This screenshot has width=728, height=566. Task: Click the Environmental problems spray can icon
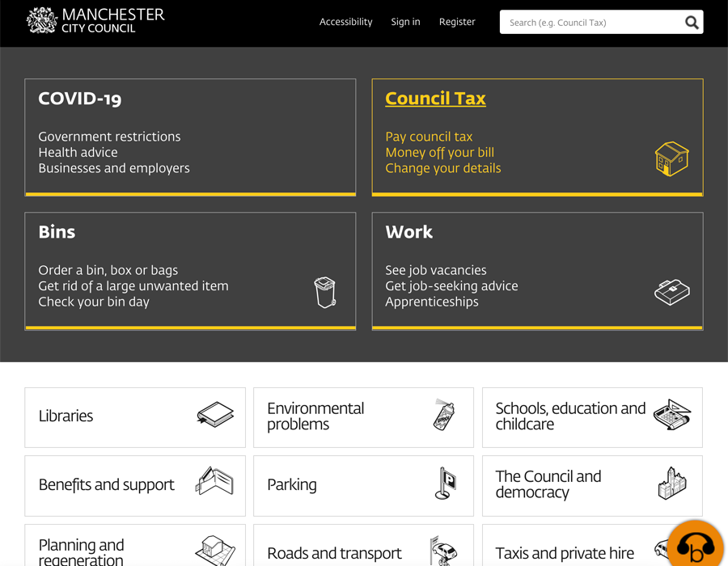(x=443, y=416)
